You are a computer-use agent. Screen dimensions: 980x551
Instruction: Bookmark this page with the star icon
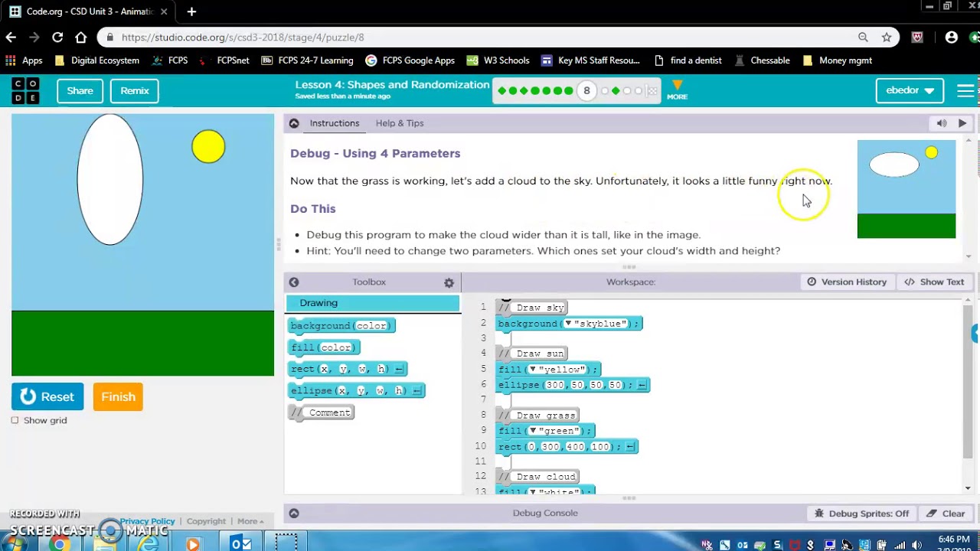point(887,37)
